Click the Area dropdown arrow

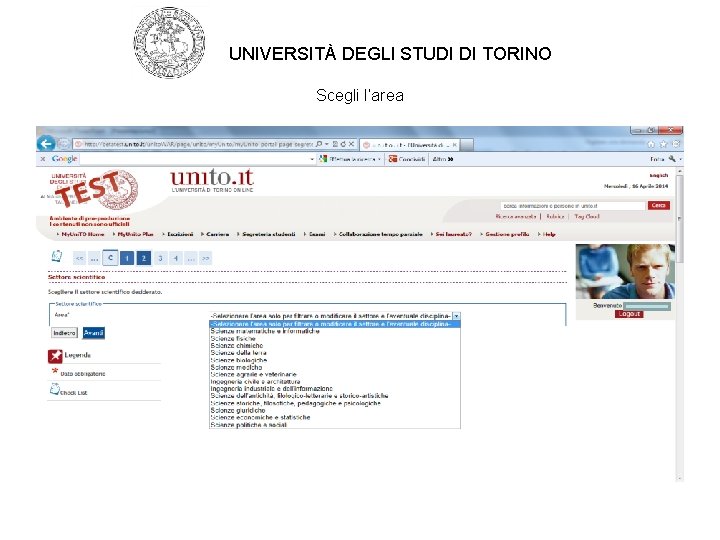456,316
